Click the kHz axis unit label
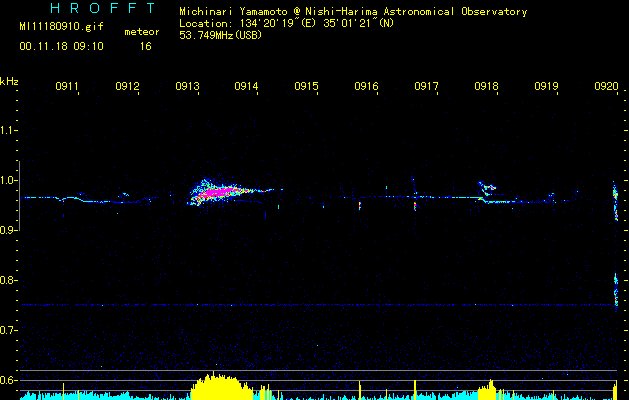Viewport: 629px width, 400px height. click(x=9, y=81)
